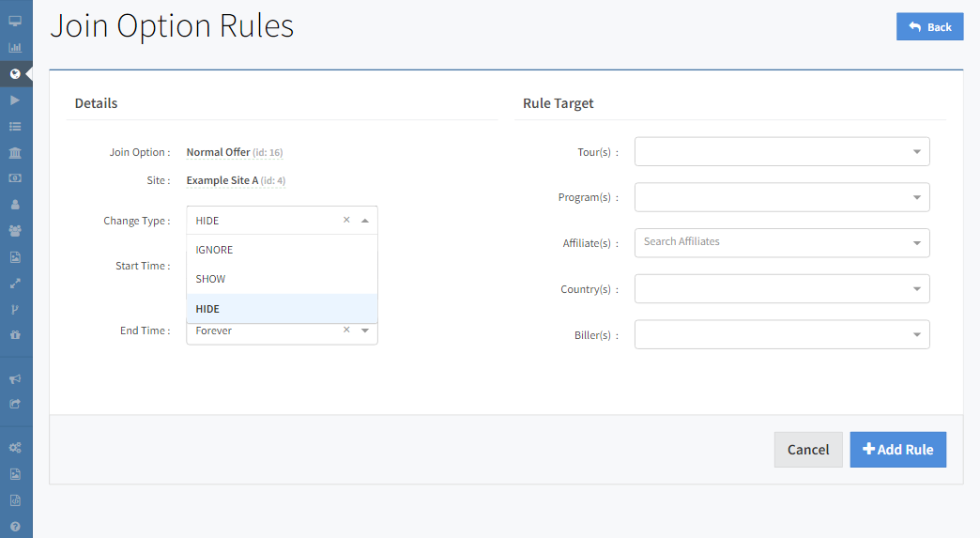The height and width of the screenshot is (538, 980).
Task: Click the bank building sidebar icon
Action: click(x=15, y=152)
